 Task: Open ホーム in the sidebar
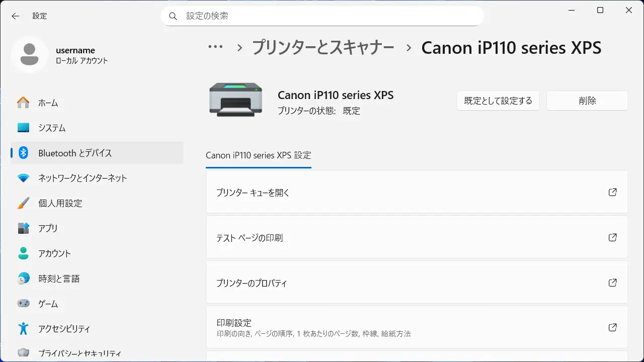click(x=48, y=103)
